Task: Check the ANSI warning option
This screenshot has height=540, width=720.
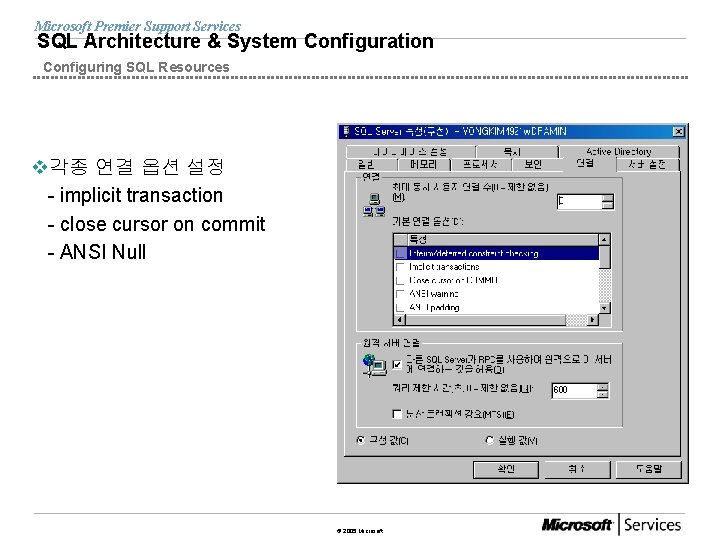Action: coord(401,294)
